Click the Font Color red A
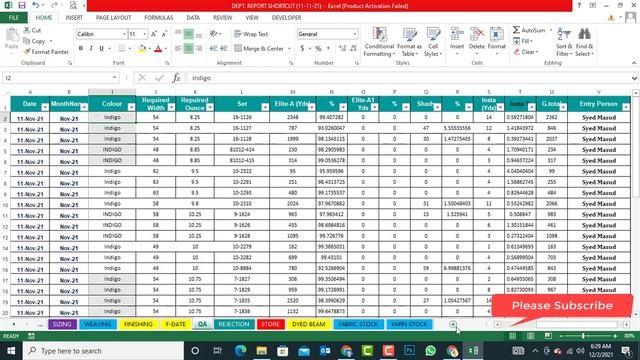This screenshot has height=360, width=640. pyautogui.click(x=158, y=49)
